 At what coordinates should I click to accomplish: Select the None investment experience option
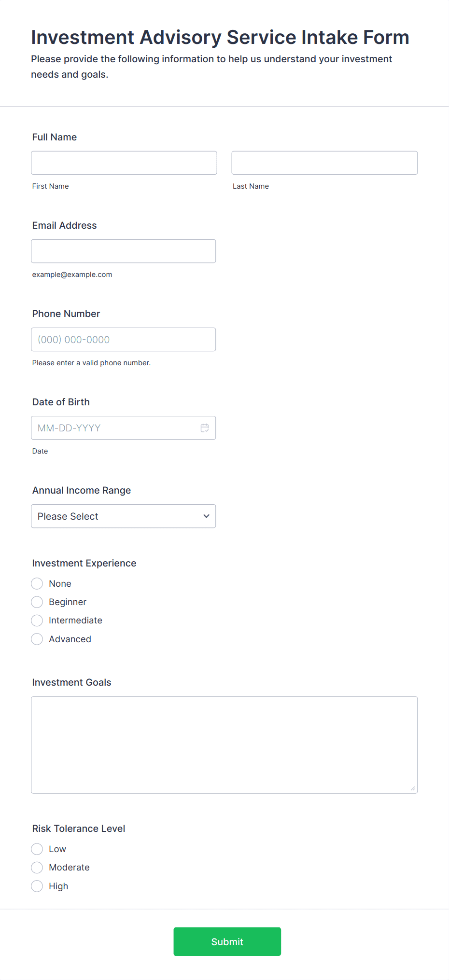(37, 583)
